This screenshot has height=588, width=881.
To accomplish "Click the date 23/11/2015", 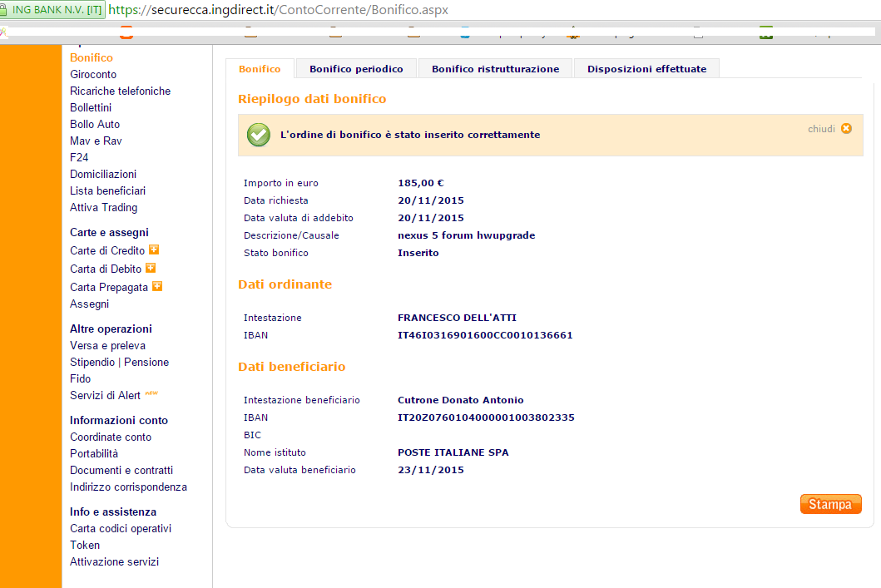I will coord(431,470).
